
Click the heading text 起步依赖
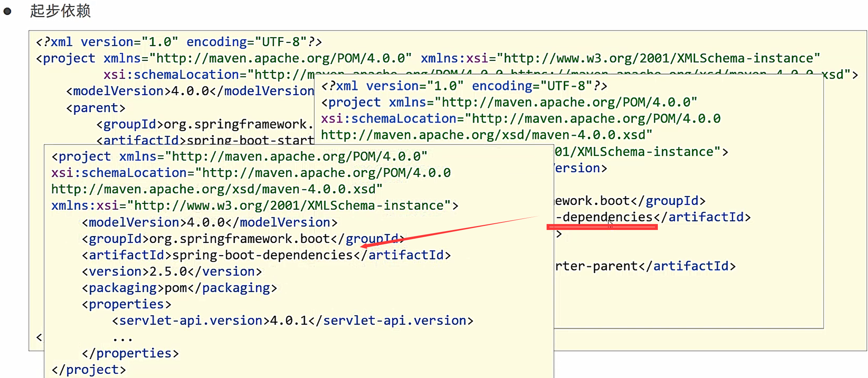(x=60, y=11)
